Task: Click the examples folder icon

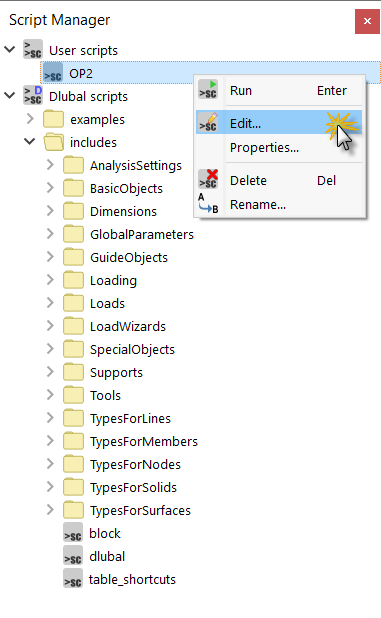Action: tap(53, 119)
